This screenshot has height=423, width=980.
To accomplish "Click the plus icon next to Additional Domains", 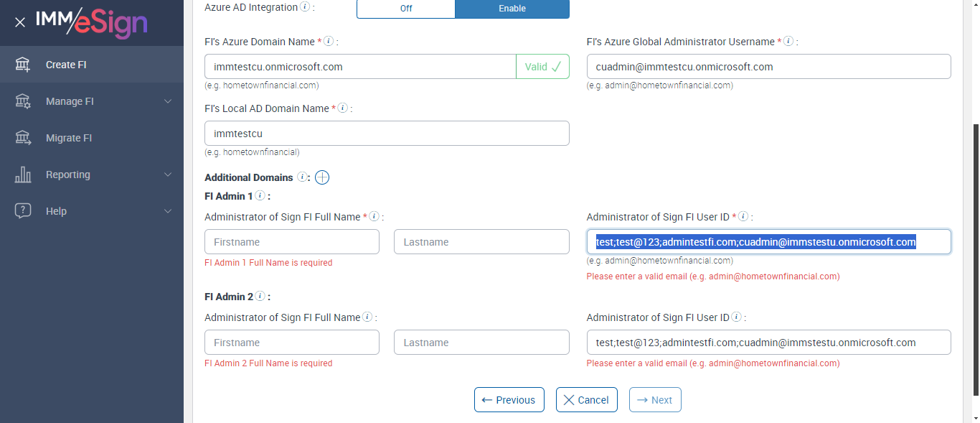I will coord(322,177).
